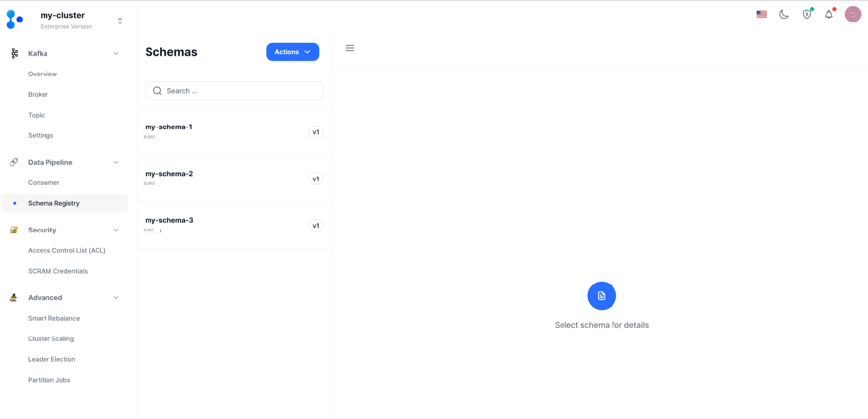
Task: Click the shield status icon
Action: [x=807, y=14]
